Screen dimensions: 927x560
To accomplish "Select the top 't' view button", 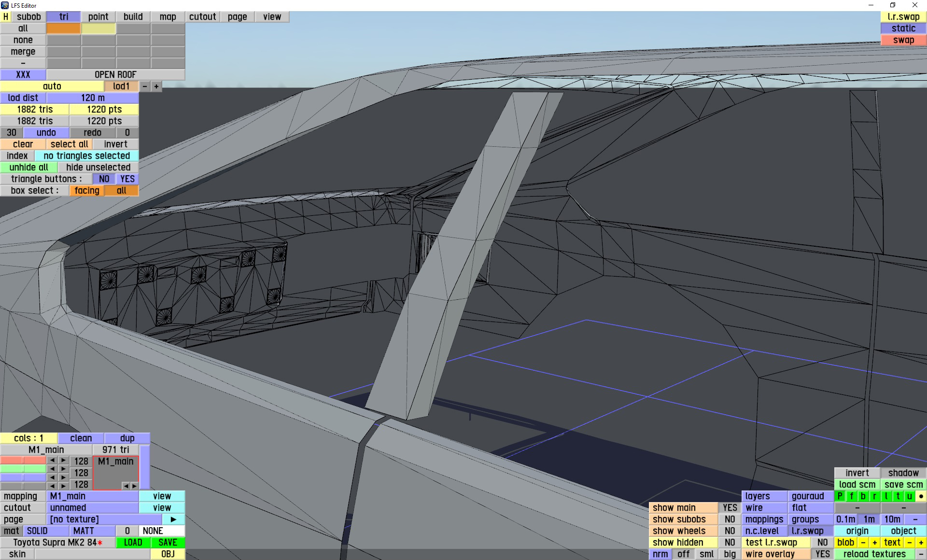I will (898, 496).
